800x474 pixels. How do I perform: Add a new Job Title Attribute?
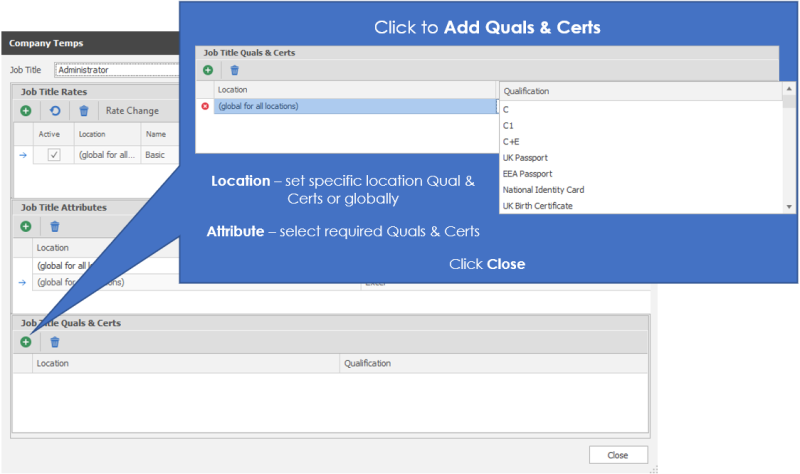click(x=25, y=227)
